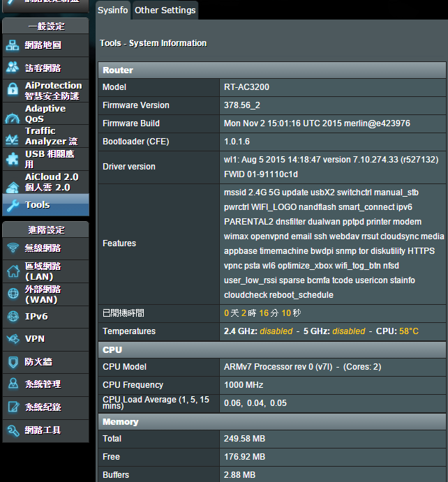Click the AiProtection padlock icon
Viewport: 448px width, 482px height.
click(x=13, y=89)
